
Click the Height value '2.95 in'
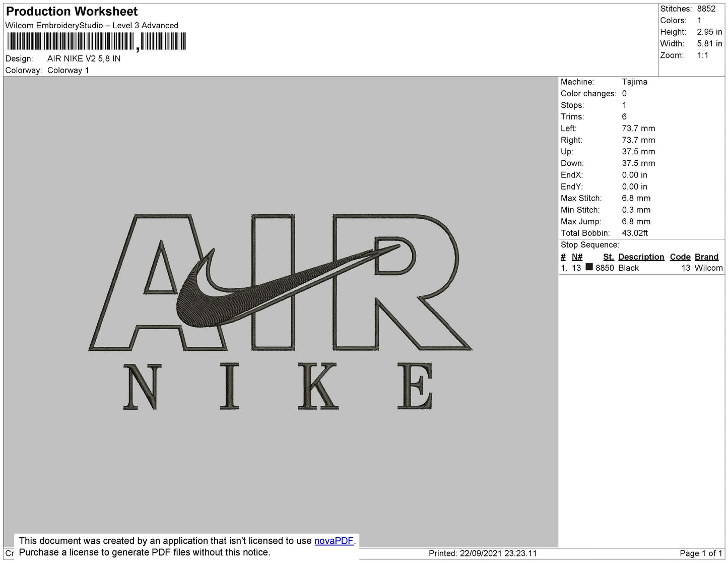(709, 32)
